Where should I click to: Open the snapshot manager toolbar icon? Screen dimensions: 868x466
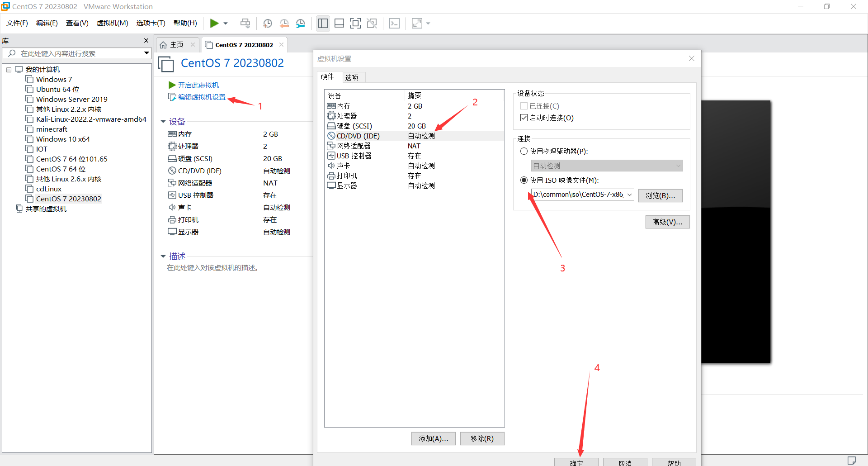pyautogui.click(x=301, y=24)
